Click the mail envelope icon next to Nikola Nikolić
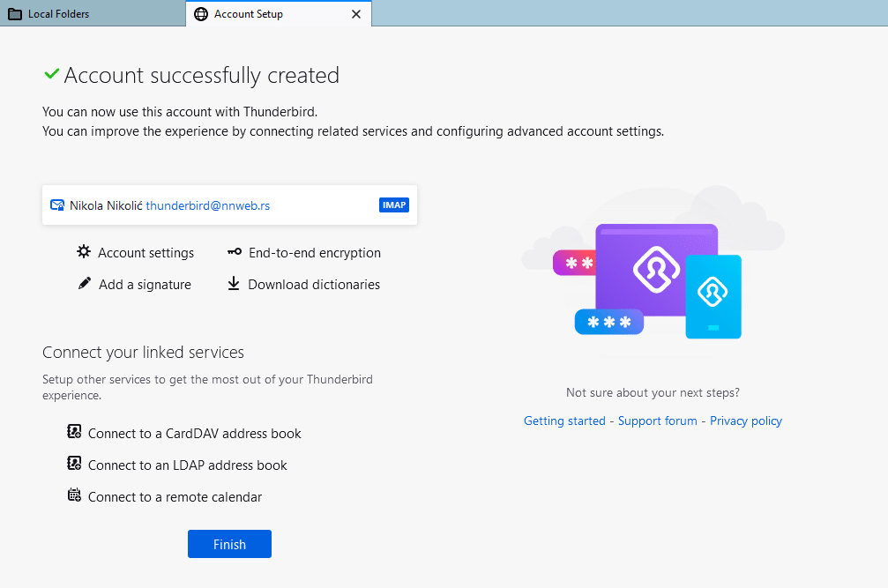 [x=57, y=205]
